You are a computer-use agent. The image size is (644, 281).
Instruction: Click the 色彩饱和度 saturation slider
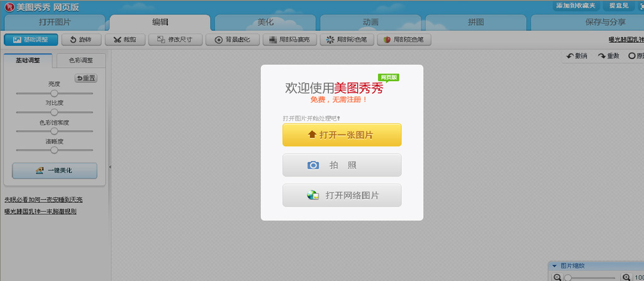point(54,131)
